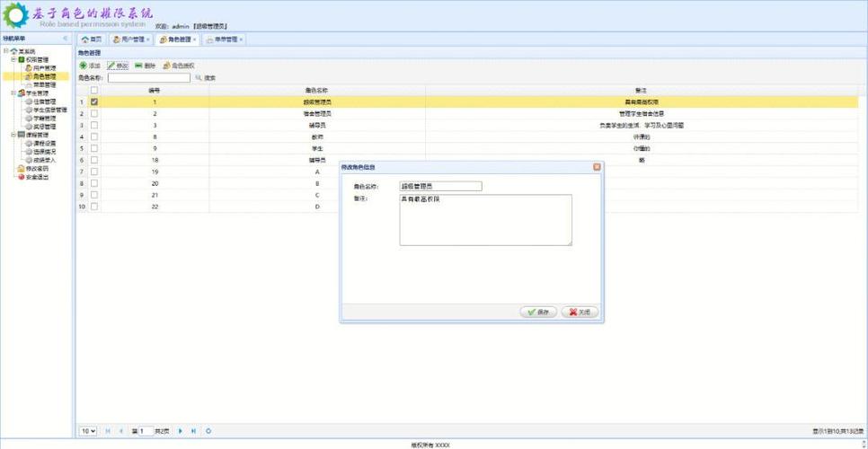Switch to the 用户管理 tab
This screenshot has height=449, width=868.
[x=132, y=40]
